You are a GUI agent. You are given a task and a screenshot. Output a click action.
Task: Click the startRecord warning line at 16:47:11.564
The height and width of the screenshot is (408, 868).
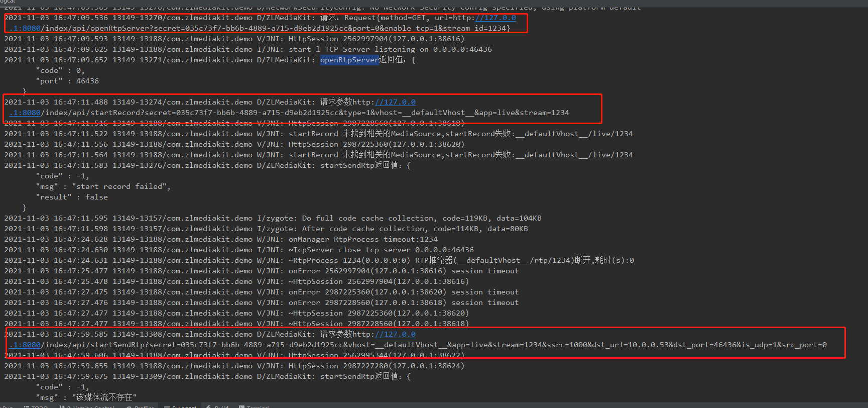(x=318, y=155)
